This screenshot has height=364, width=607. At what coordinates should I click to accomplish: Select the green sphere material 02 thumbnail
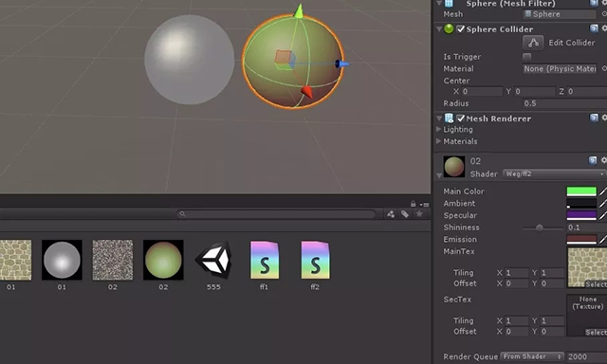[163, 260]
